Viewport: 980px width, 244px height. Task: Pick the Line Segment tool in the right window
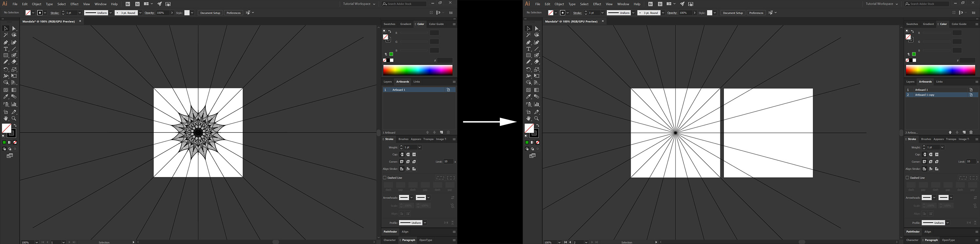click(537, 49)
